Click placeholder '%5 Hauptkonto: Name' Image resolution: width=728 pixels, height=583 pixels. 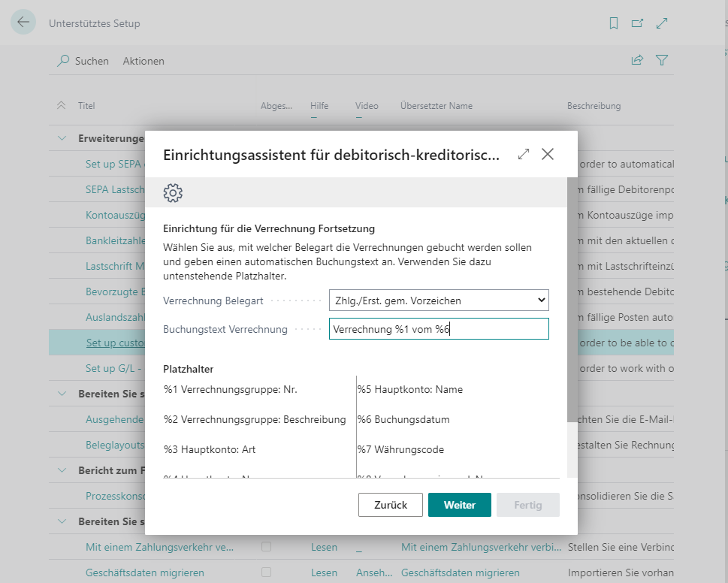pyautogui.click(x=410, y=389)
